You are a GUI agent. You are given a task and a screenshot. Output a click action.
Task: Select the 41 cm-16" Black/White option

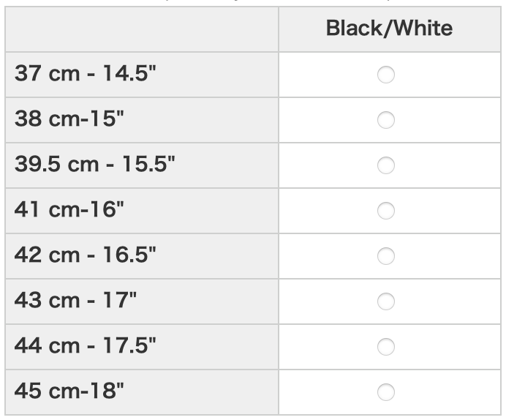386,211
